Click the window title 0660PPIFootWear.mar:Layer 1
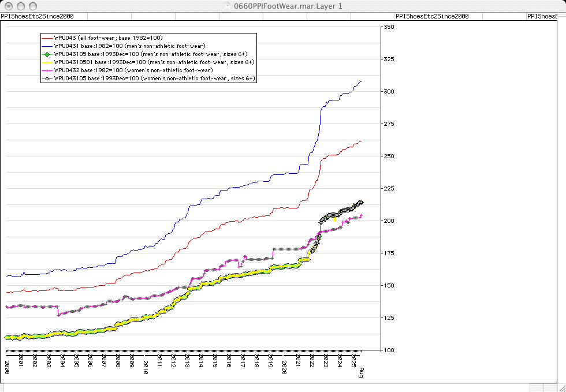The image size is (566, 392). pyautogui.click(x=287, y=6)
